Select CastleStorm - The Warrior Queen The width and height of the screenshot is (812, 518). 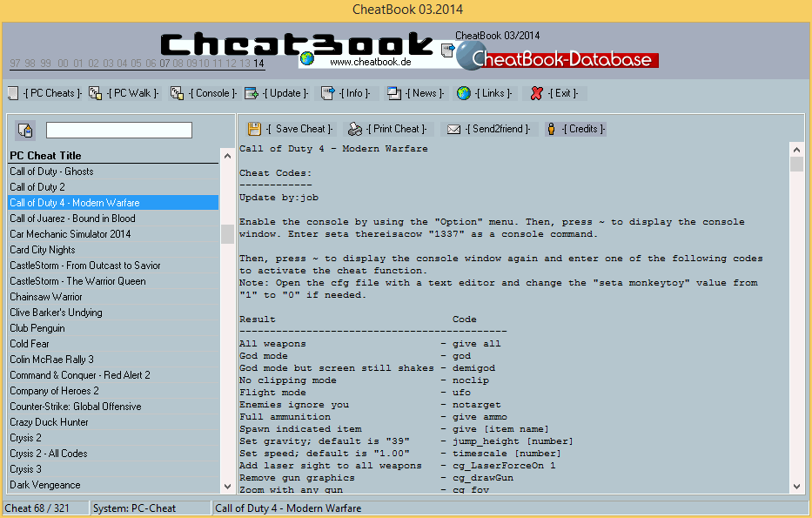coord(114,280)
